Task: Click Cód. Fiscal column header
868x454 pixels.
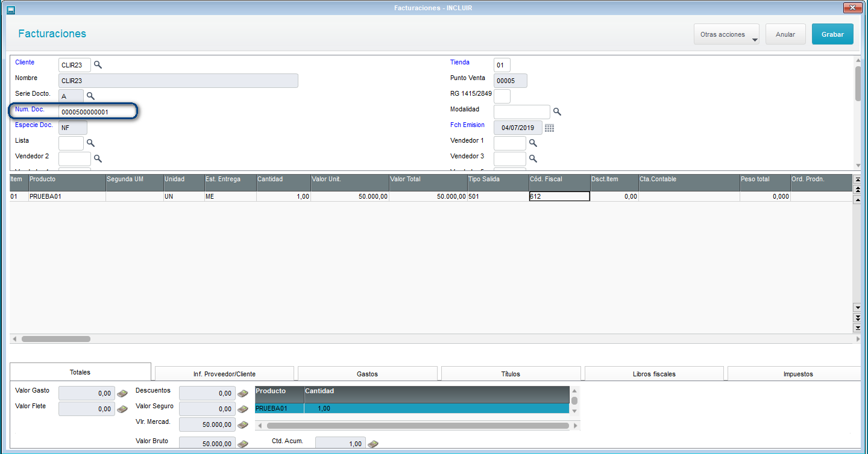Action: pos(559,183)
